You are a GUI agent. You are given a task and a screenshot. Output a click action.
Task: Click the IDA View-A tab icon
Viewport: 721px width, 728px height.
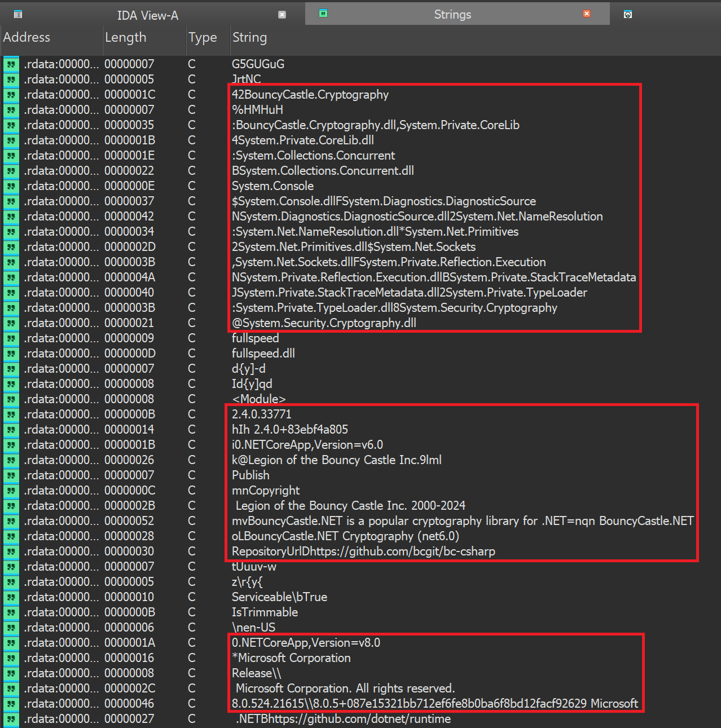(18, 15)
